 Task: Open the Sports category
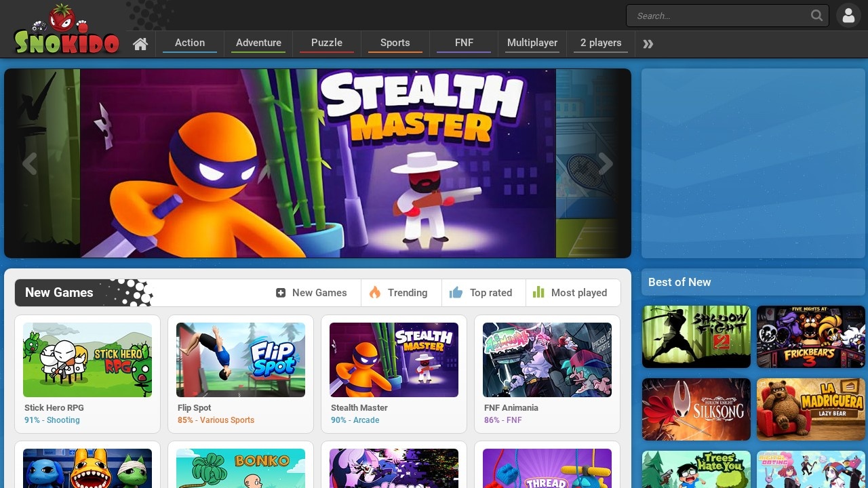pos(395,43)
